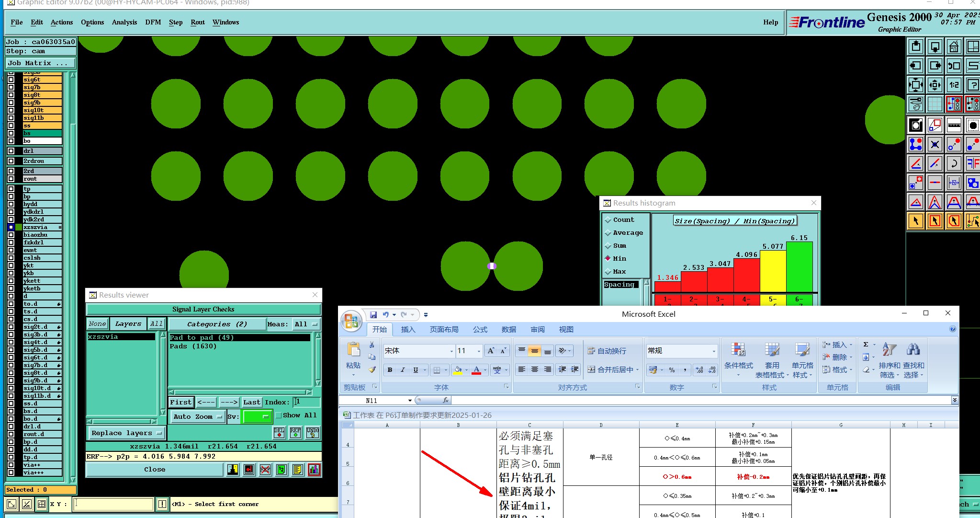The width and height of the screenshot is (980, 518).
Task: Click the Excel format painter brush
Action: coord(372,369)
